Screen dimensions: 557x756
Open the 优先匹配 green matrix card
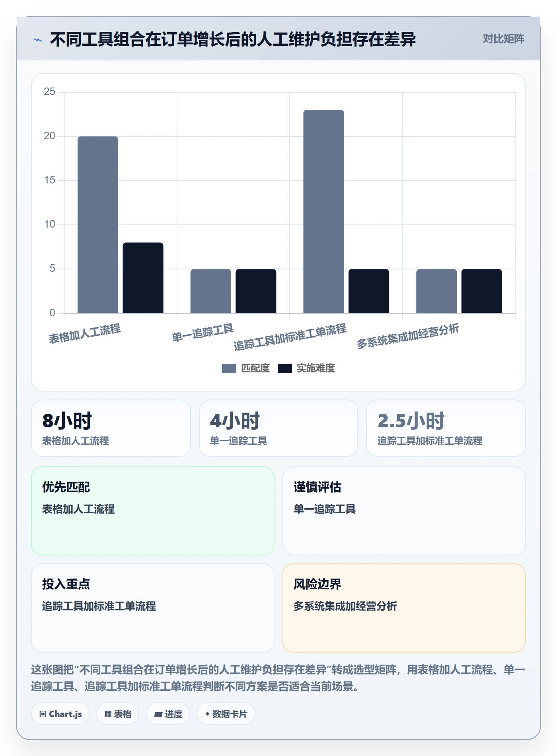coord(153,511)
